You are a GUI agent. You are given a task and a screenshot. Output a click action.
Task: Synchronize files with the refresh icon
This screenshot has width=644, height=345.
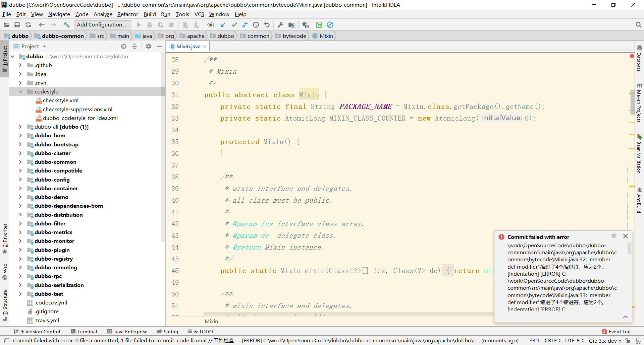point(28,25)
